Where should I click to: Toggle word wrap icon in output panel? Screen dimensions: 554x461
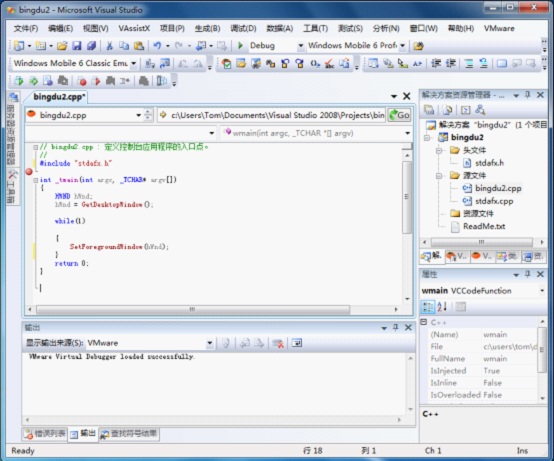click(297, 343)
